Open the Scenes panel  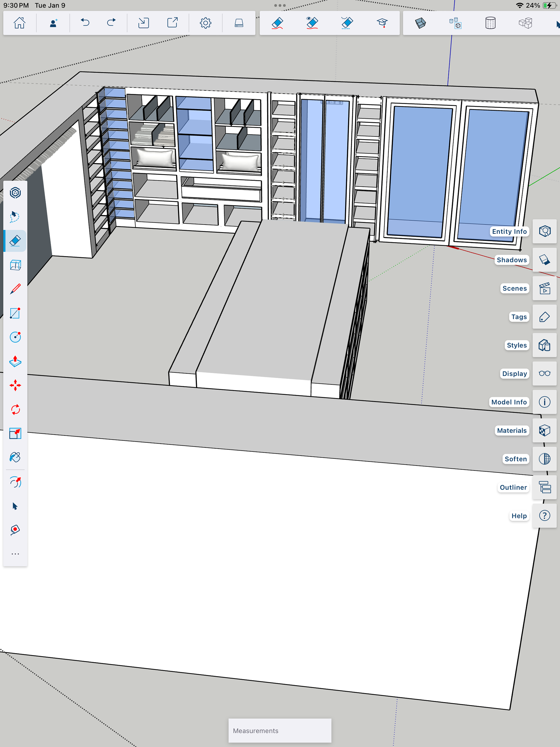point(545,288)
